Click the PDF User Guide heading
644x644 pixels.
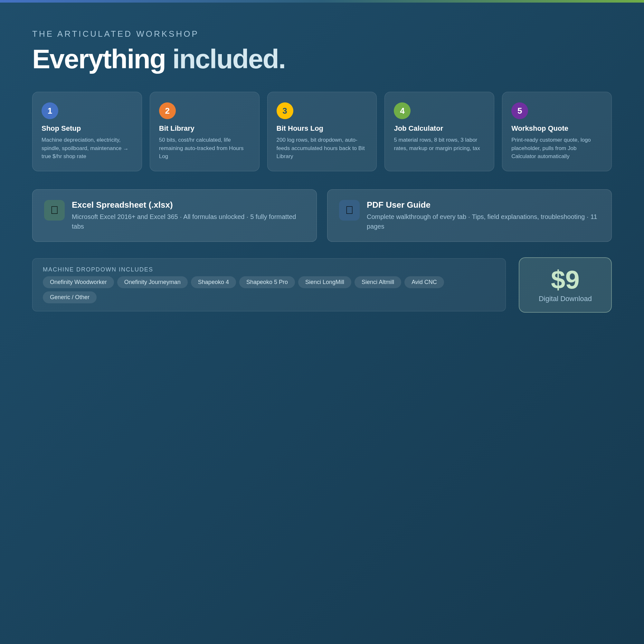tap(398, 205)
